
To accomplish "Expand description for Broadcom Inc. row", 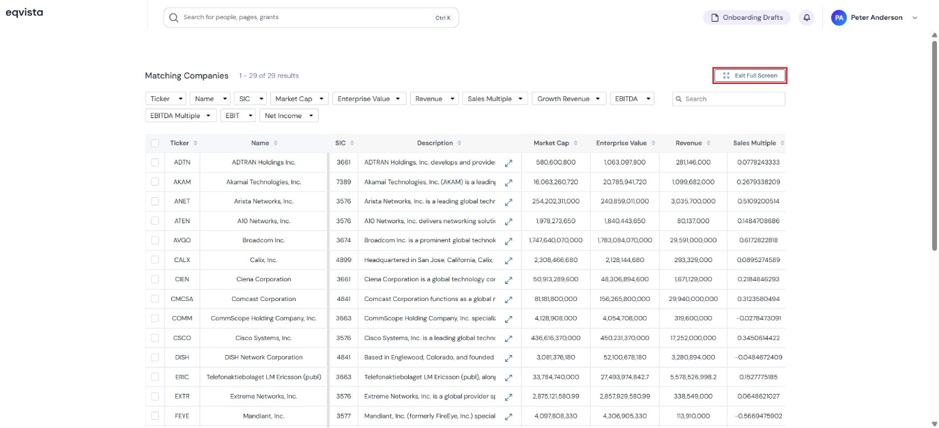I will pos(508,241).
